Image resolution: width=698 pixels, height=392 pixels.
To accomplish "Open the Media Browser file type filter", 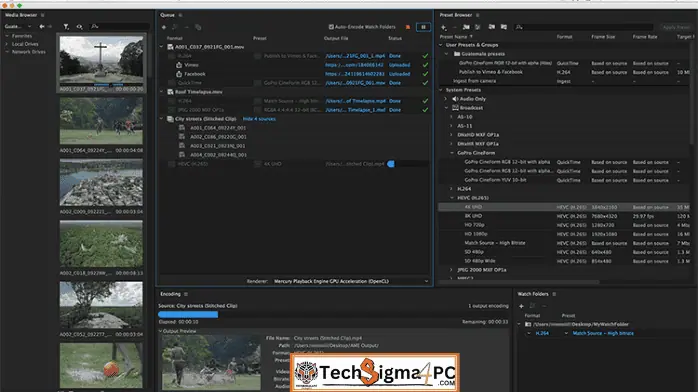I will click(x=66, y=27).
